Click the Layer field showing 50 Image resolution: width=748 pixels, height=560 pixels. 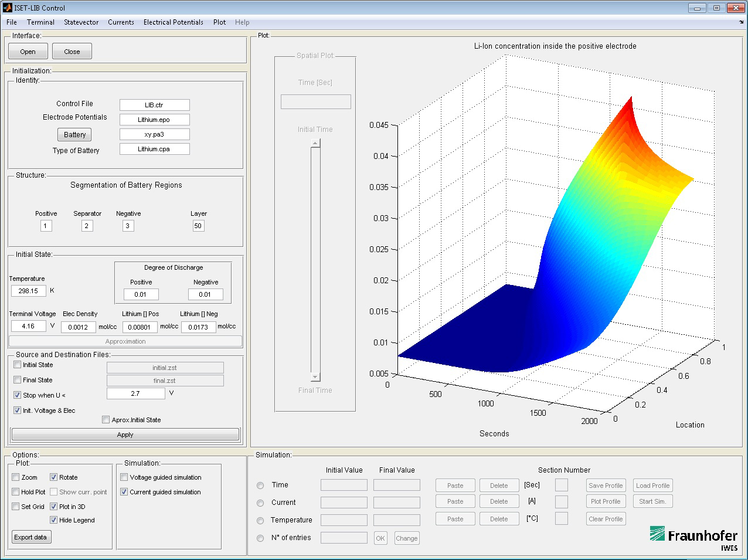[x=199, y=226]
